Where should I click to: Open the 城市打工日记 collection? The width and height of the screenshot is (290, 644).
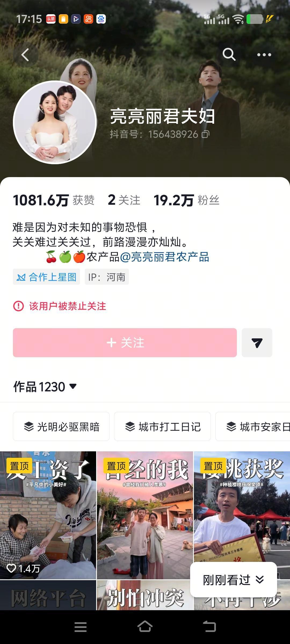click(x=162, y=426)
